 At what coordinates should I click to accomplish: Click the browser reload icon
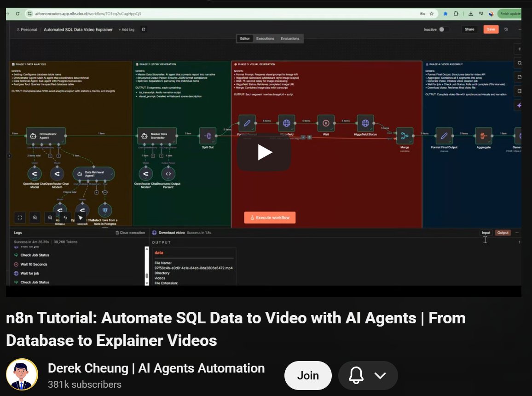[x=17, y=13]
